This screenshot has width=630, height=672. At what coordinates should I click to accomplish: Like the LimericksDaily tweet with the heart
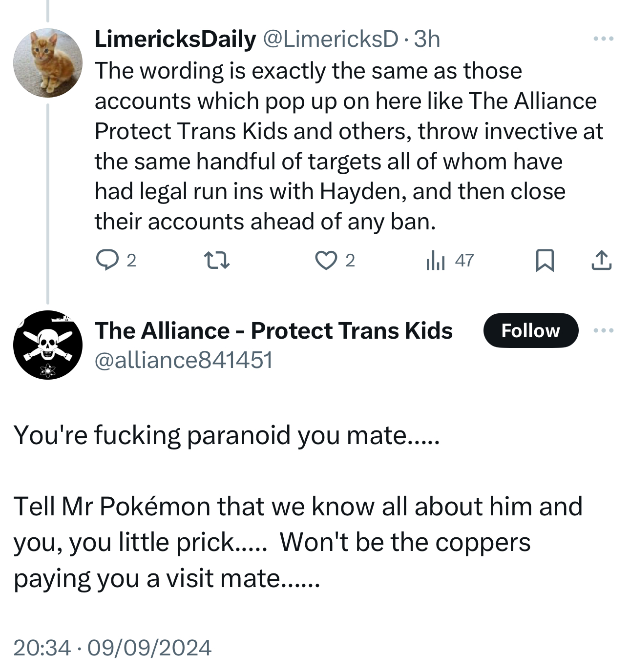tap(326, 260)
